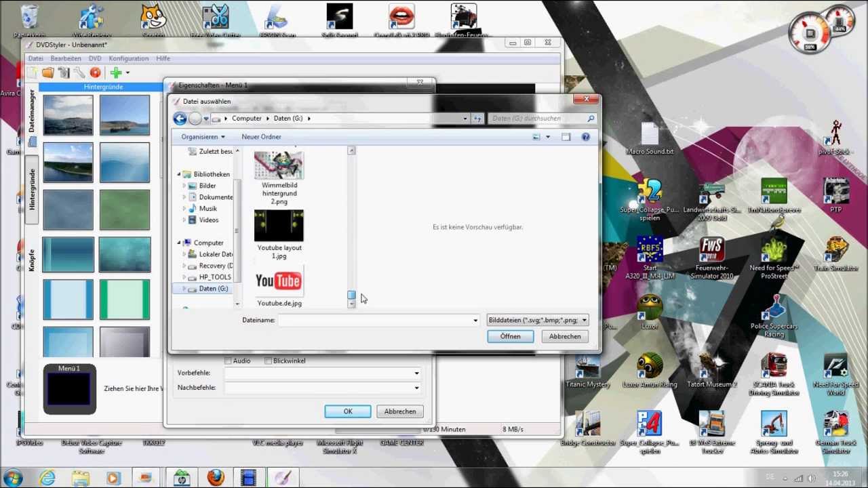Open the DVD menu
The width and height of the screenshot is (868, 488).
(x=95, y=59)
